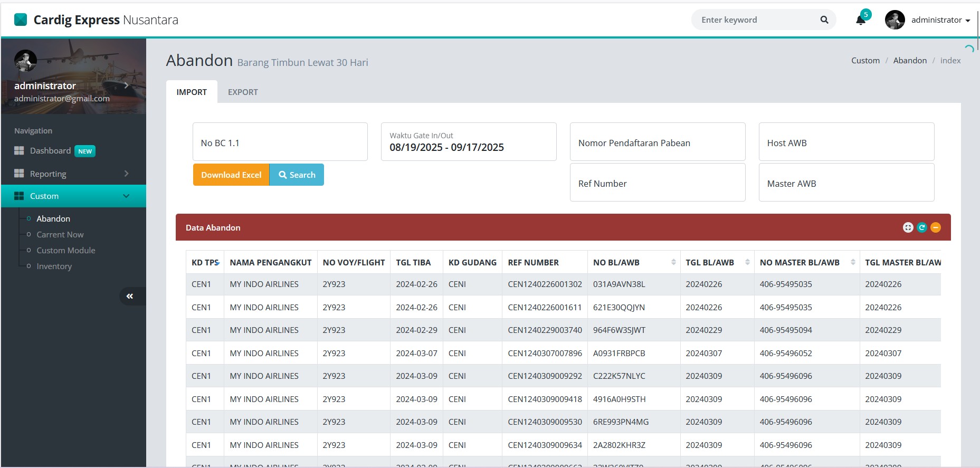Switch to the EXPORT tab
The image size is (980, 468).
pos(243,92)
